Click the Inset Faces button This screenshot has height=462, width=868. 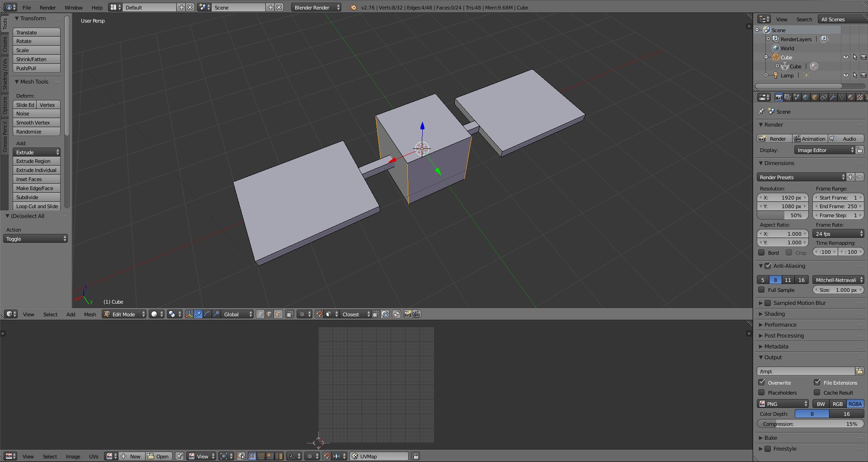(37, 179)
